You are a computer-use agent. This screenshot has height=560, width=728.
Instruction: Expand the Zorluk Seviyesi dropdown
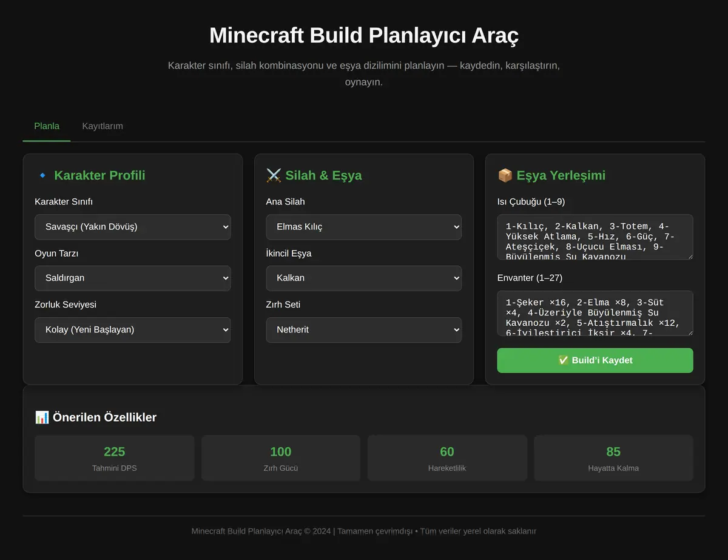pyautogui.click(x=133, y=329)
